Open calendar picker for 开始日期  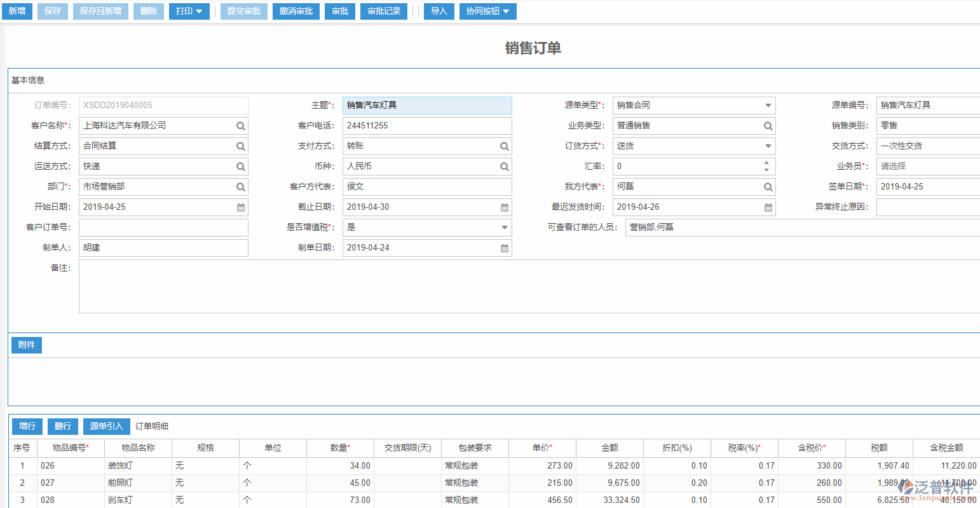tap(241, 207)
